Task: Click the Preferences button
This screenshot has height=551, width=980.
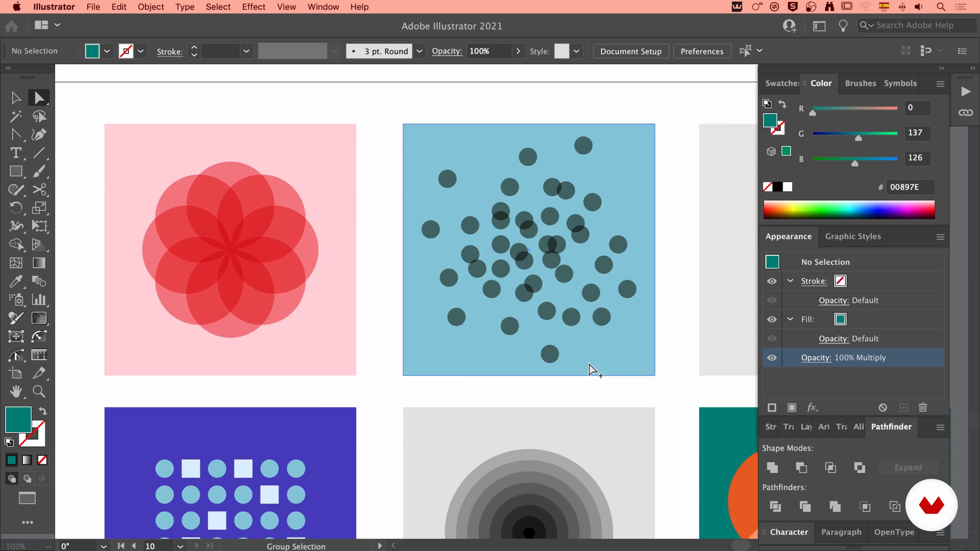Action: point(702,51)
